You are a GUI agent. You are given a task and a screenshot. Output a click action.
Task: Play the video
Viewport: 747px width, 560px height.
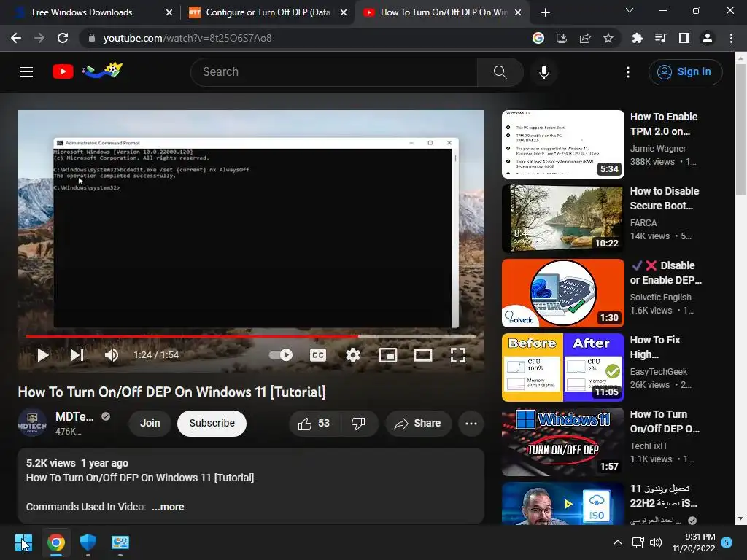[43, 355]
